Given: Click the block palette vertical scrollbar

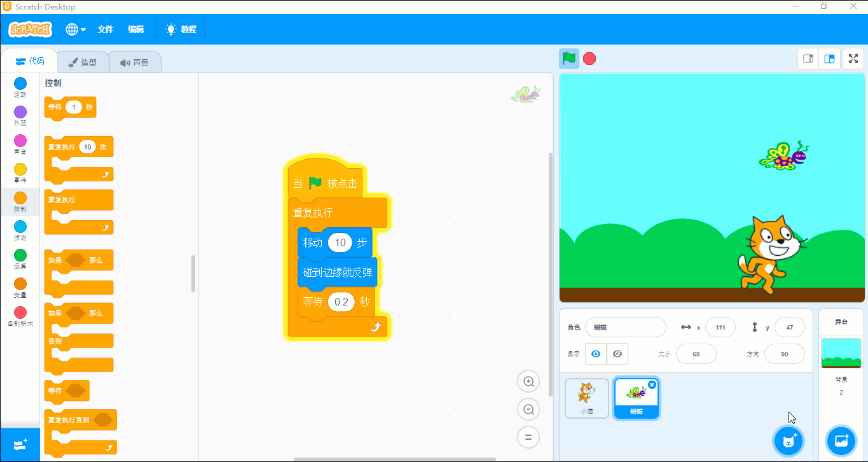Looking at the screenshot, I should (193, 274).
